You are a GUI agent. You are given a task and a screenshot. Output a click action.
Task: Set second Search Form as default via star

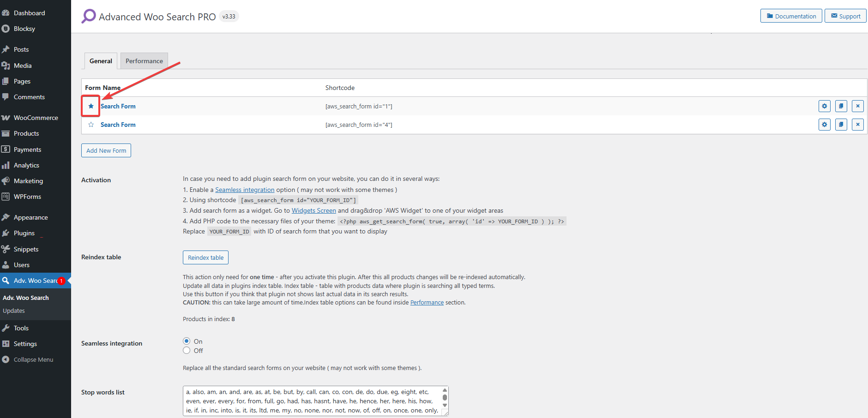(91, 125)
